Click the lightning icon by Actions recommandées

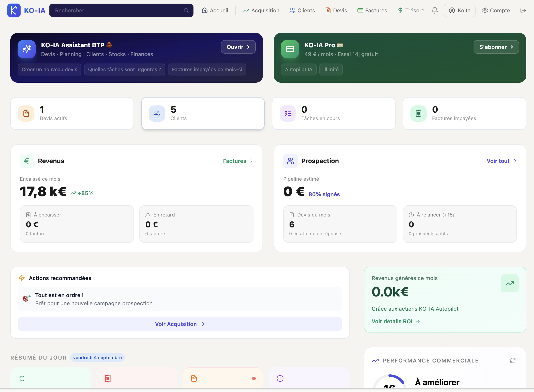tap(22, 278)
